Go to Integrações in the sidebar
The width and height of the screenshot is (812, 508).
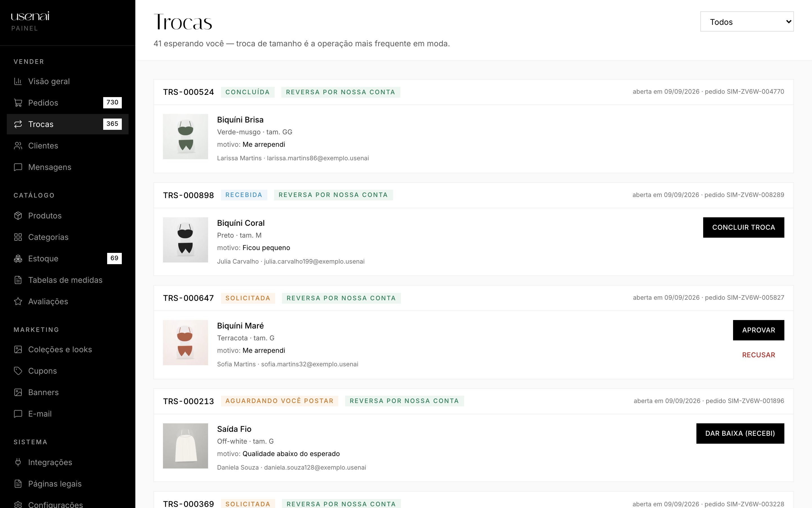click(67, 462)
